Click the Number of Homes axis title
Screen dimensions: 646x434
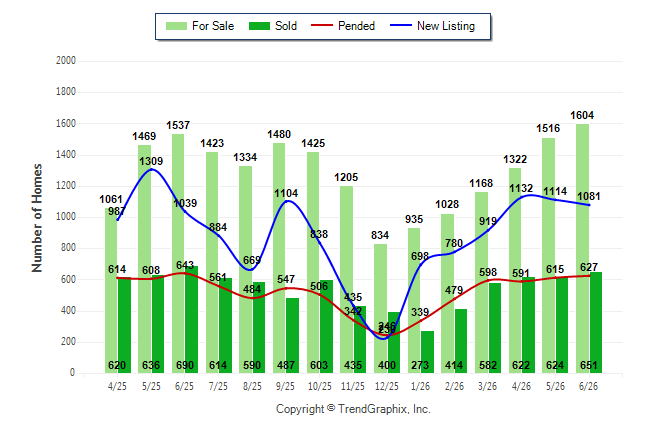[x=37, y=218]
